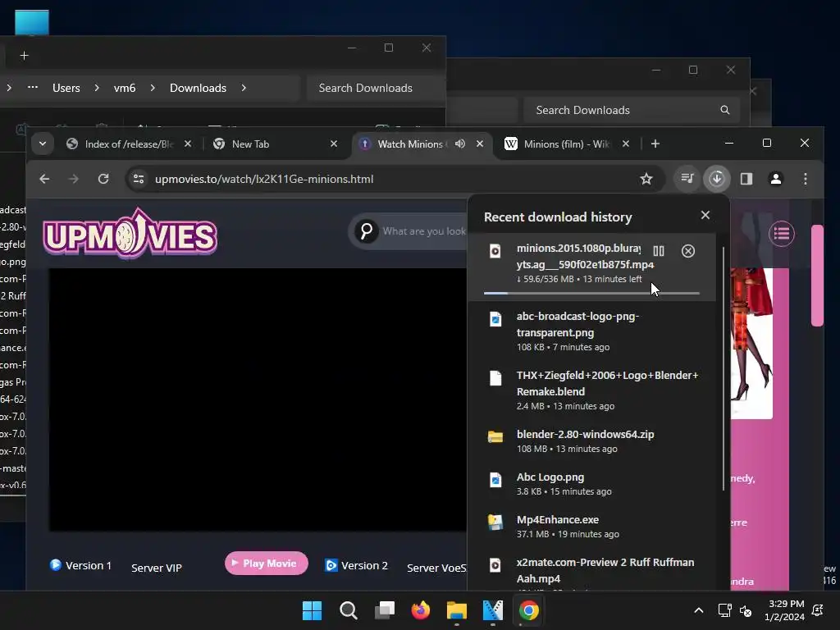Close the New Tab tab
This screenshot has width=840, height=630.
point(334,144)
